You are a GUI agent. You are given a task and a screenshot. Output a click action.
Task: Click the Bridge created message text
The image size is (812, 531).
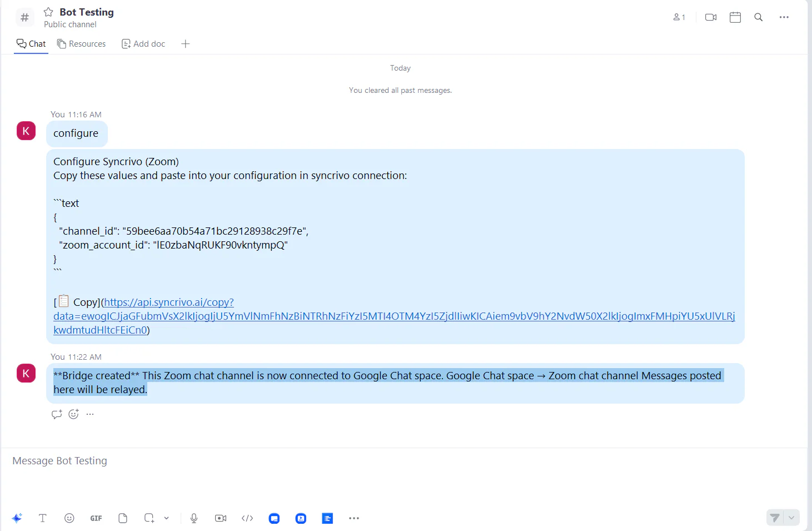click(x=387, y=383)
